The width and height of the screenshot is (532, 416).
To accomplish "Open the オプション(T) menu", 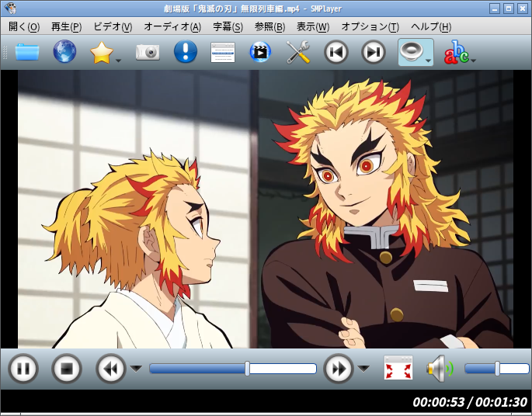I will [370, 27].
